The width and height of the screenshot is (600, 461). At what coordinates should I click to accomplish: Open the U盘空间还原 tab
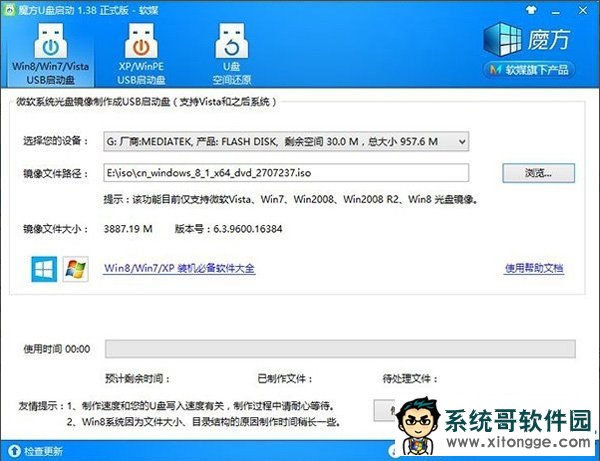pyautogui.click(x=232, y=54)
